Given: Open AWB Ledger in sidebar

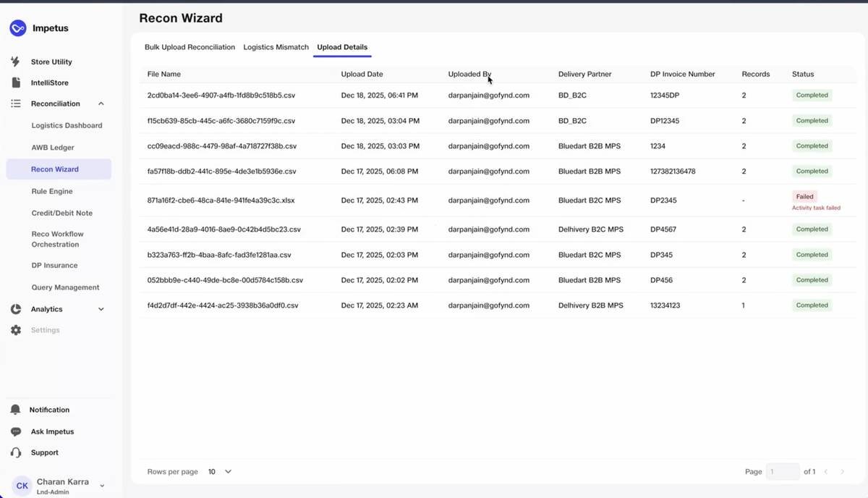Looking at the screenshot, I should click(x=53, y=147).
